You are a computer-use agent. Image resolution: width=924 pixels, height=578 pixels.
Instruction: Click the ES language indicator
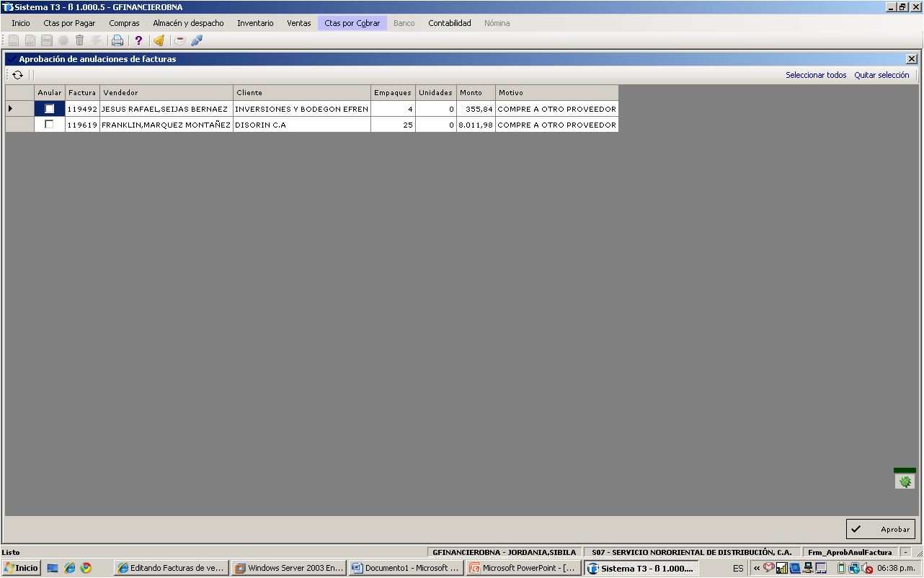point(738,568)
